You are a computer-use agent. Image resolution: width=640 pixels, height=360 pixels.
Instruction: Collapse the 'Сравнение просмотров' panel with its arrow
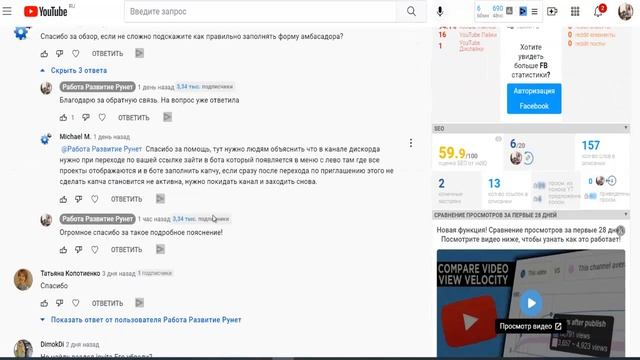tap(626, 215)
